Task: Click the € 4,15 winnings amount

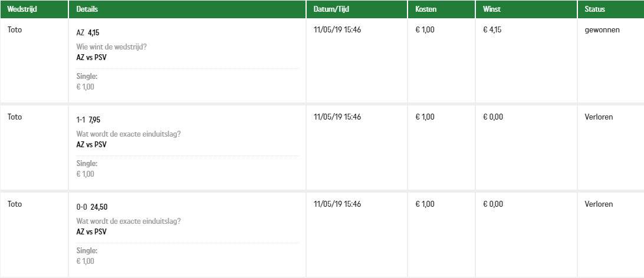Action: pos(492,29)
